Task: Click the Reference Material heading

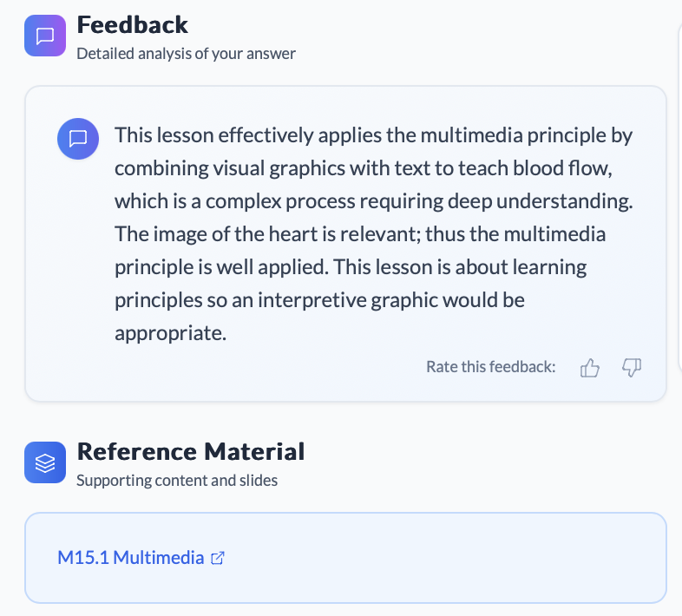Action: point(191,451)
